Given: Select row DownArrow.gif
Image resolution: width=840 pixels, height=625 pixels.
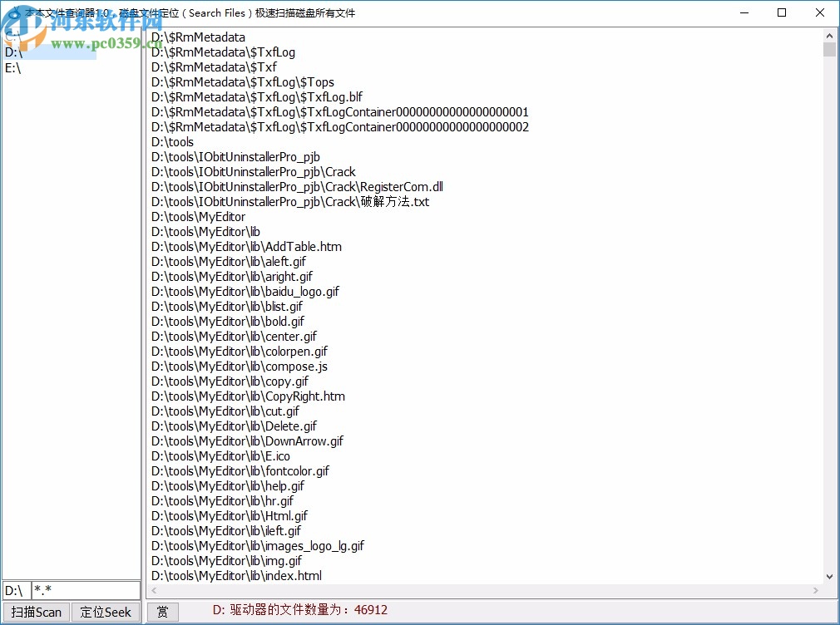Looking at the screenshot, I should [x=248, y=442].
